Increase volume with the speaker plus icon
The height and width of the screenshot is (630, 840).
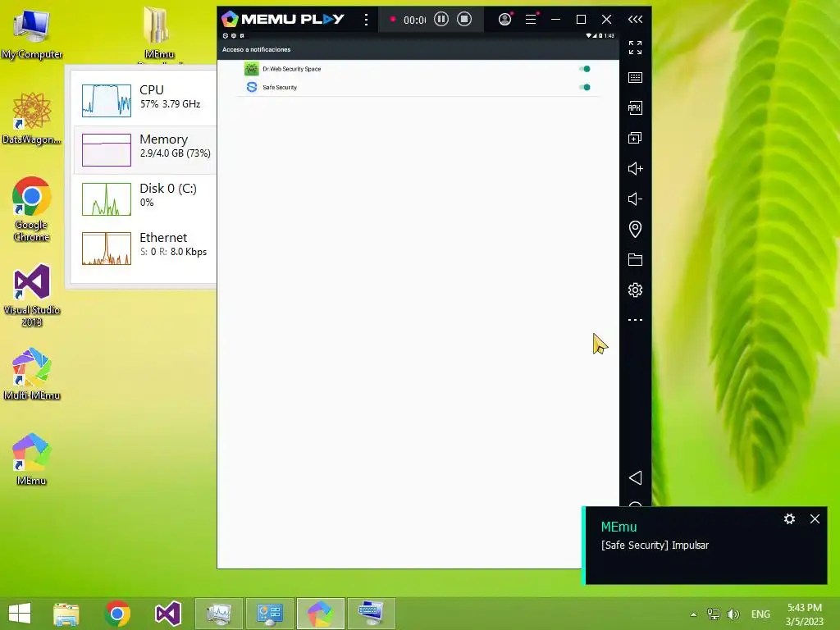click(x=636, y=169)
